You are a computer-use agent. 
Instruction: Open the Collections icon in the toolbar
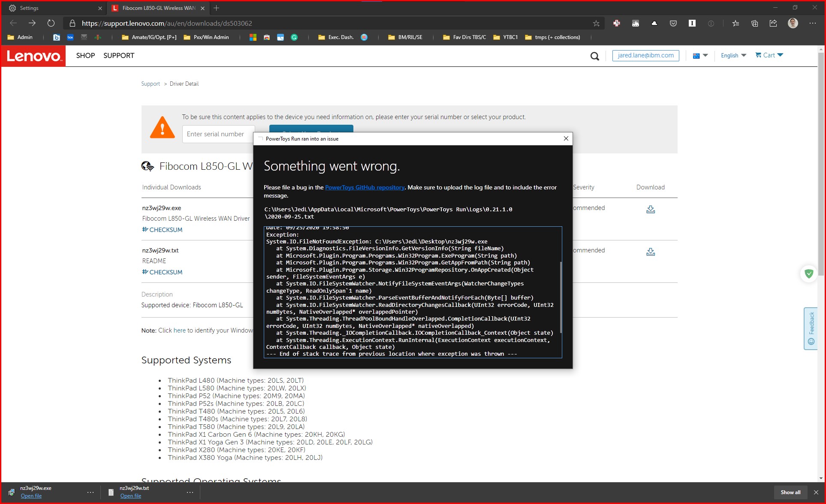pyautogui.click(x=754, y=23)
